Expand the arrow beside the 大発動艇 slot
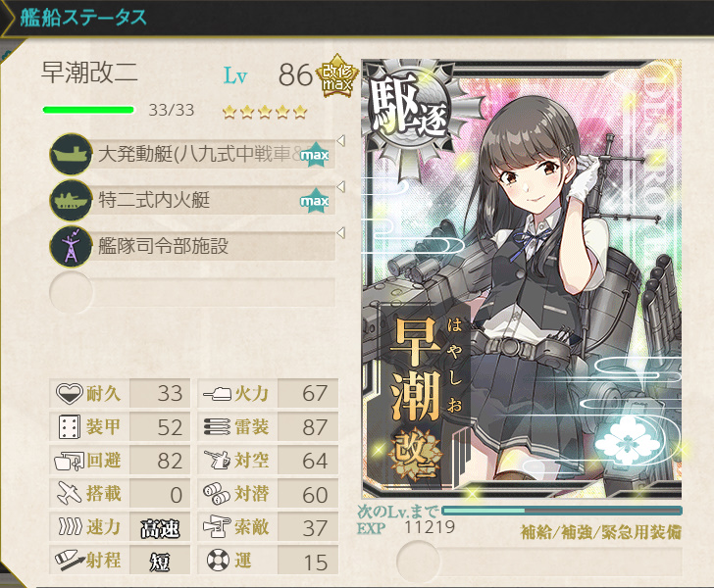Viewport: 714px width, 588px height. [340, 140]
